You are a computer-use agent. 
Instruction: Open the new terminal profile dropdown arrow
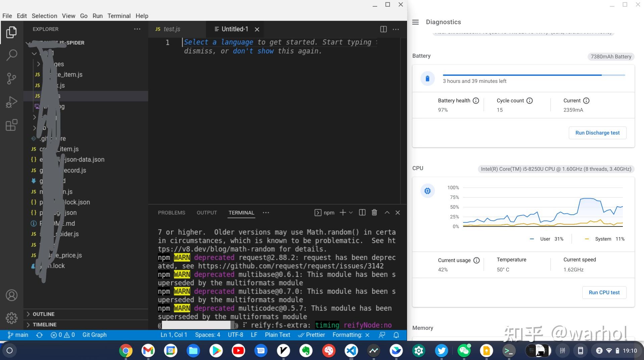click(351, 212)
